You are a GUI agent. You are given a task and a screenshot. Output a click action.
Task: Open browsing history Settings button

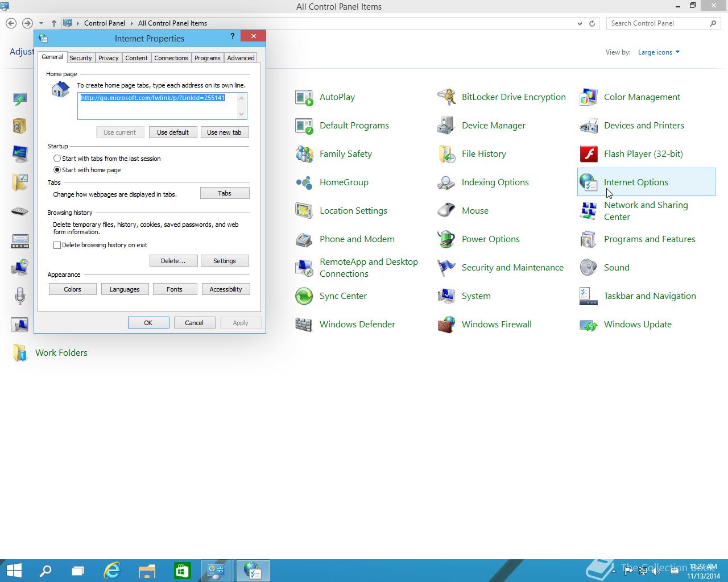point(225,261)
